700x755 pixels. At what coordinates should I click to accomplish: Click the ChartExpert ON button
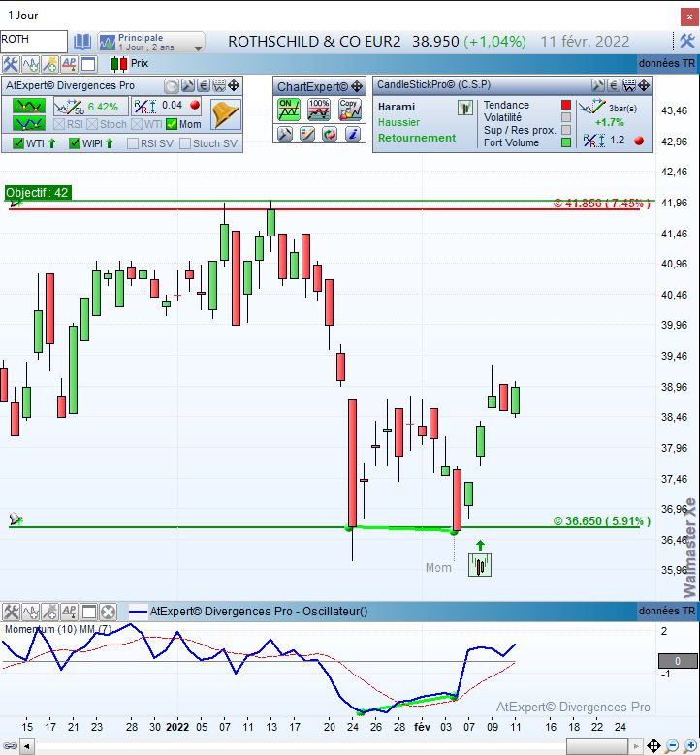289,110
